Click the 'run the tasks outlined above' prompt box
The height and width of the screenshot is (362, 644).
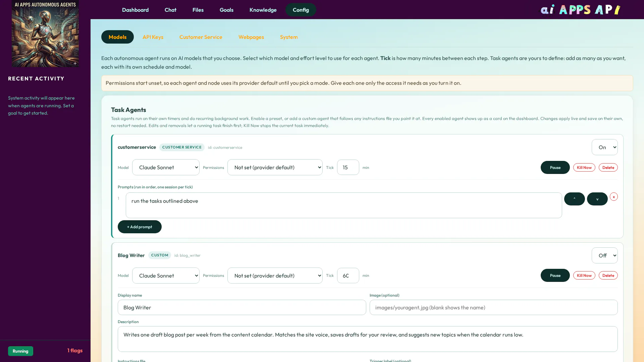pyautogui.click(x=344, y=205)
